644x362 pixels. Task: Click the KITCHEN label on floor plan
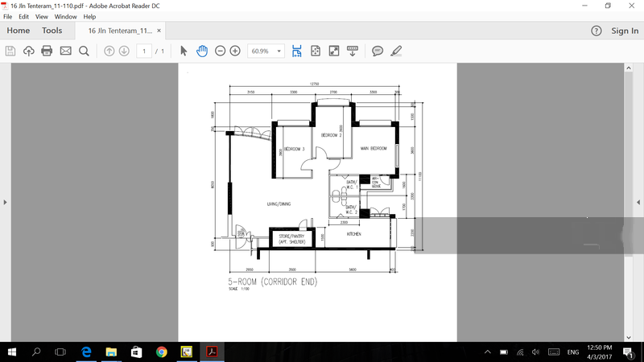pyautogui.click(x=353, y=234)
